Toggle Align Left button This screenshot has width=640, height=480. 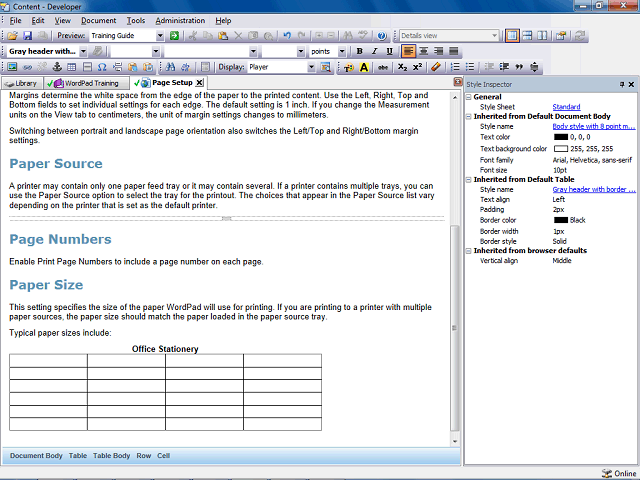[409, 51]
